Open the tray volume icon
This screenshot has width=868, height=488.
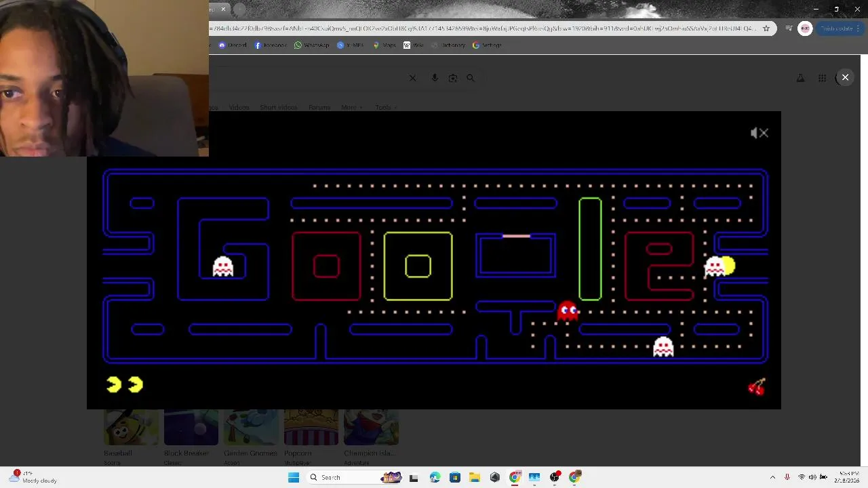(x=812, y=477)
